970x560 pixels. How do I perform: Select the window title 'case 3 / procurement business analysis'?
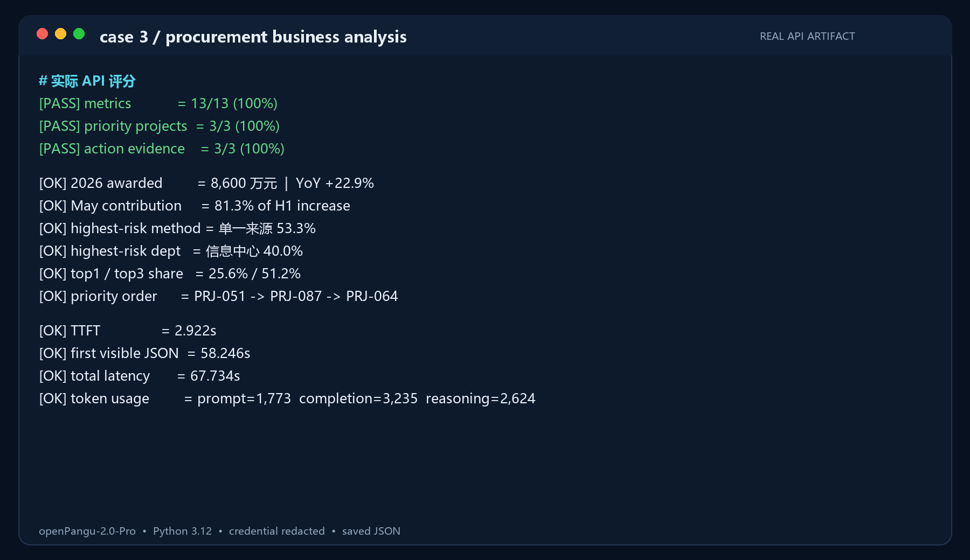tap(253, 37)
